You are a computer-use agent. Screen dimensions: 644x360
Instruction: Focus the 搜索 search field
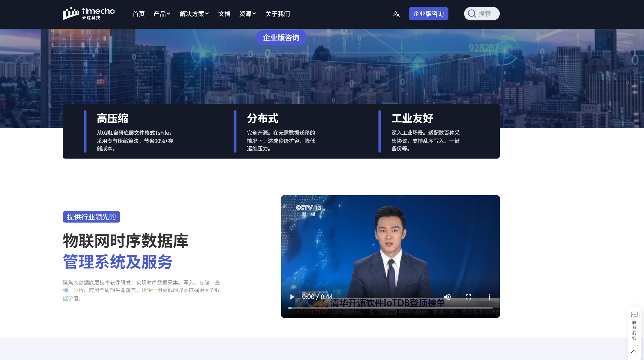pos(482,14)
